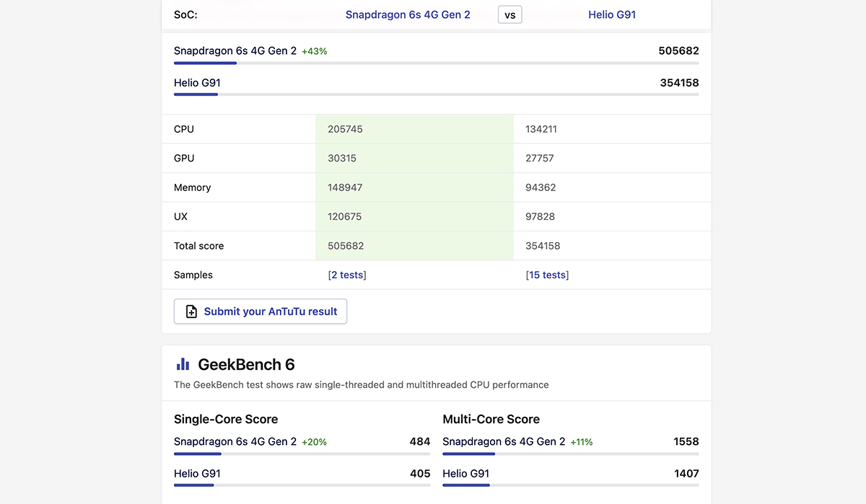The height and width of the screenshot is (504, 866).
Task: Click the GeekBench 6 heading
Action: point(246,364)
